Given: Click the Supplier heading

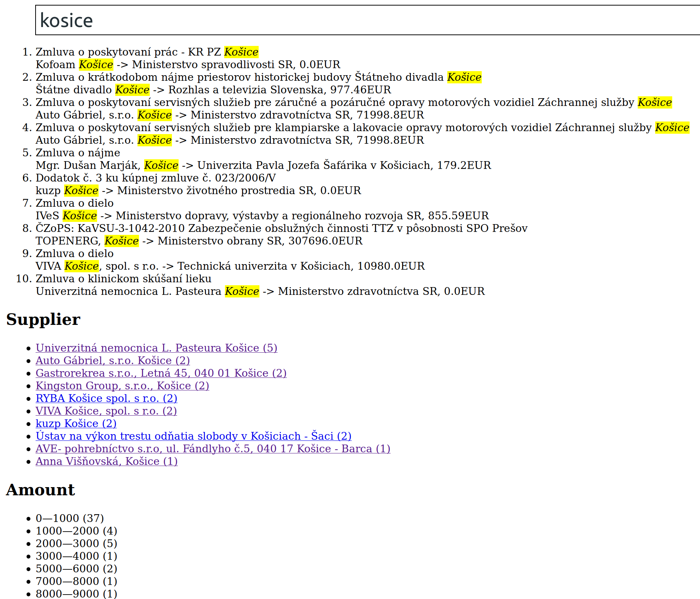Looking at the screenshot, I should click(x=43, y=319).
